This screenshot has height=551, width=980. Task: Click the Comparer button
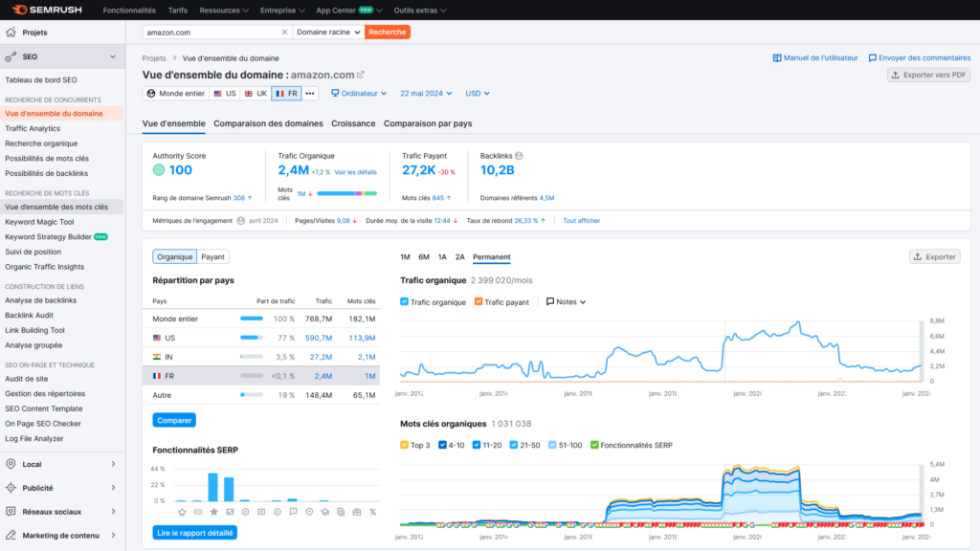point(174,421)
